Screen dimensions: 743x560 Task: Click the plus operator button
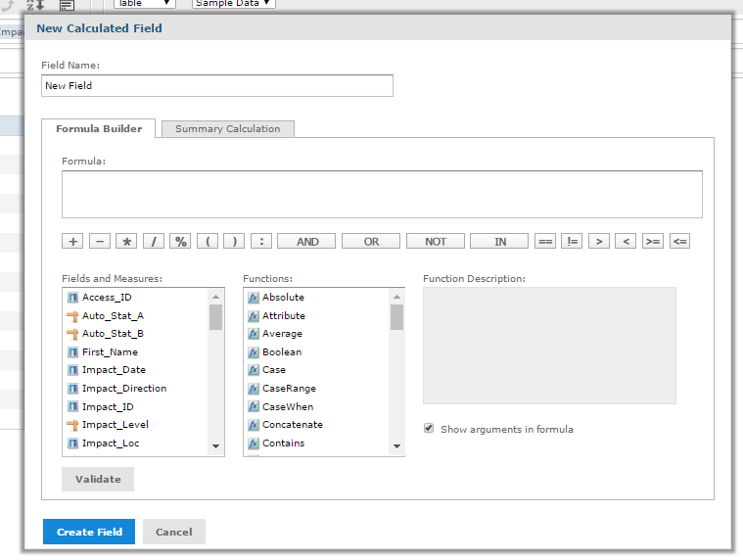pyautogui.click(x=72, y=241)
